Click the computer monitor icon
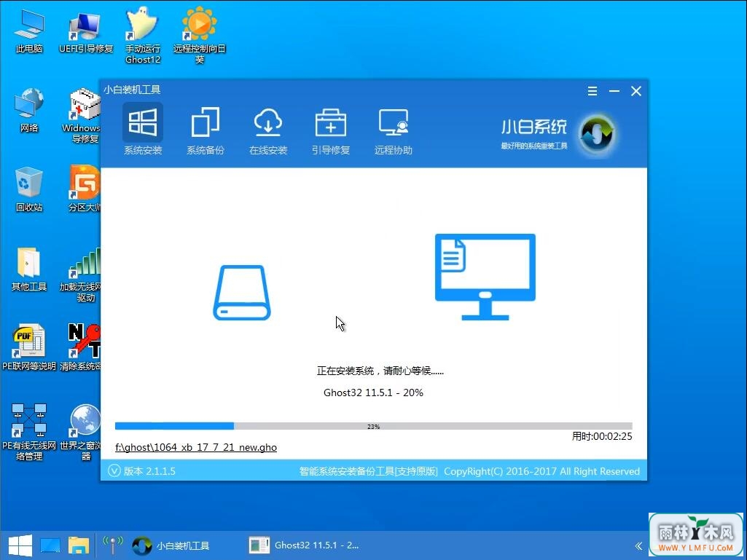This screenshot has width=747, height=560. pos(485,277)
